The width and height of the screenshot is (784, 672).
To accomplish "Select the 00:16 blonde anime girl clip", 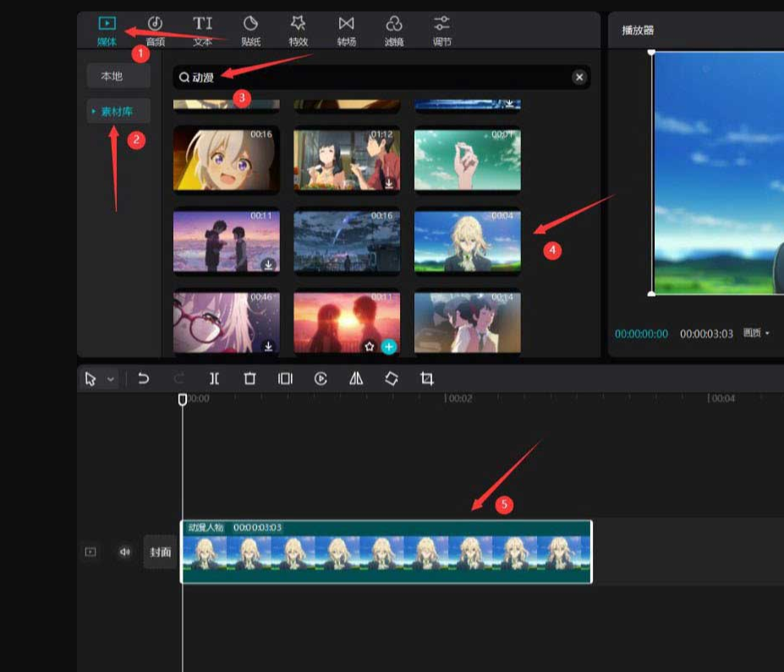I will [227, 160].
